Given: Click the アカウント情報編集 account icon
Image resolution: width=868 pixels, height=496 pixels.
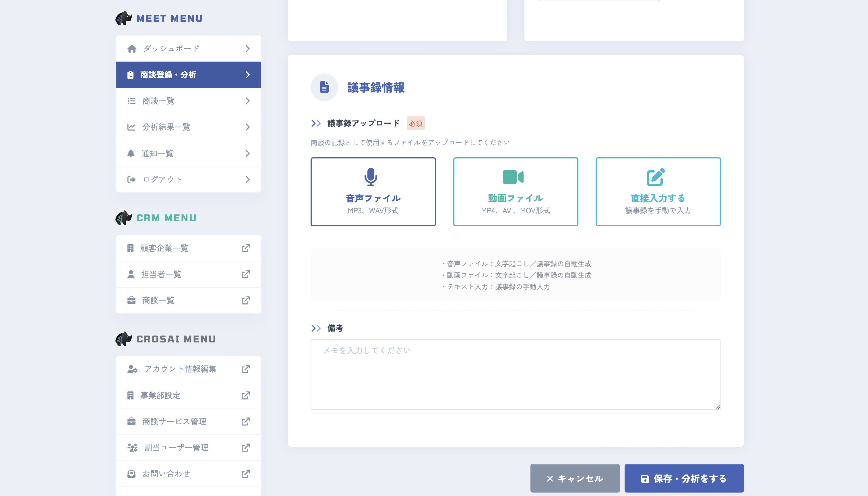Looking at the screenshot, I should (x=132, y=369).
